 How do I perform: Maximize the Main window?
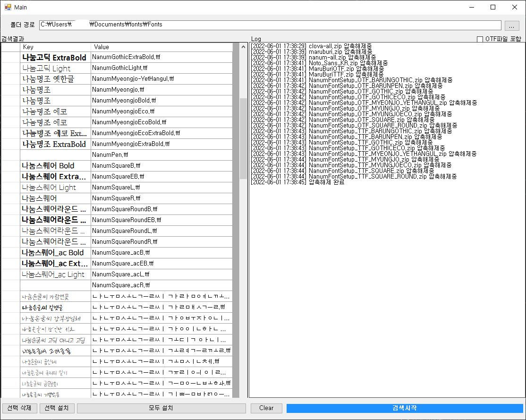(x=493, y=7)
